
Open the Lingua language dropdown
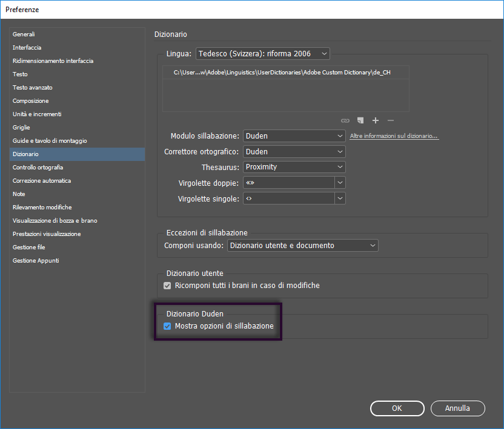pyautogui.click(x=263, y=54)
